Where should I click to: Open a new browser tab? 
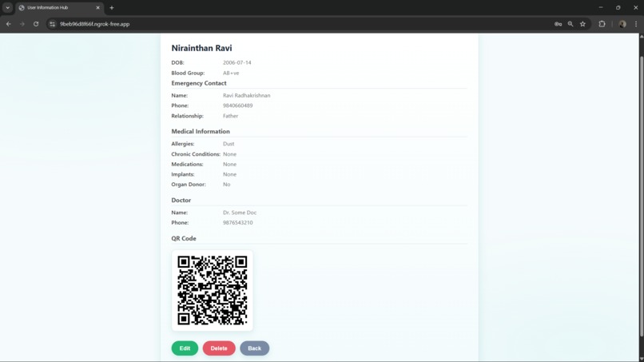(x=112, y=7)
